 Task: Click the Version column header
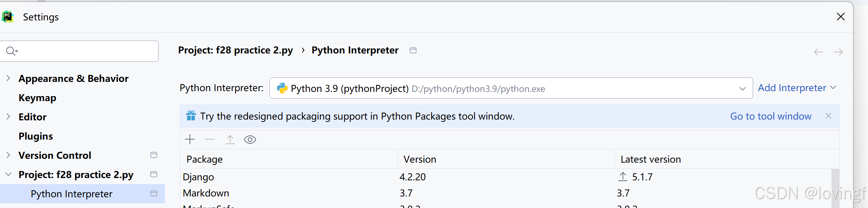point(420,159)
